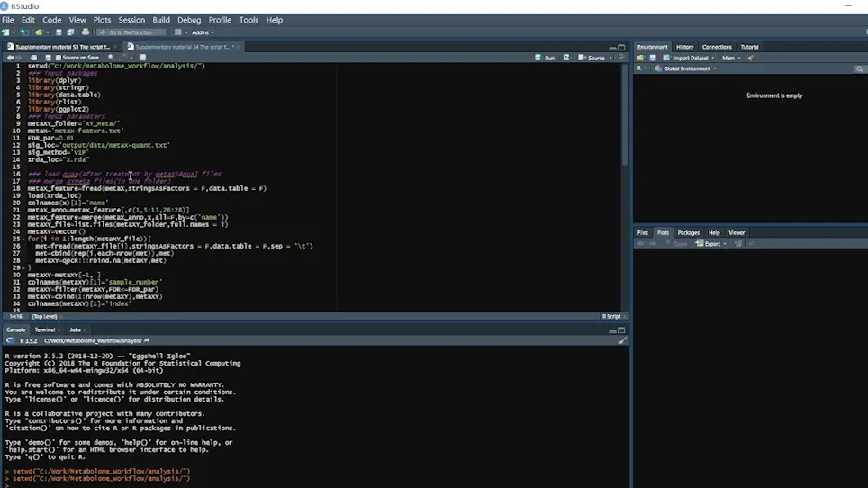Click the broom icon to clear Environment objects
This screenshot has height=488, width=868.
tap(751, 58)
